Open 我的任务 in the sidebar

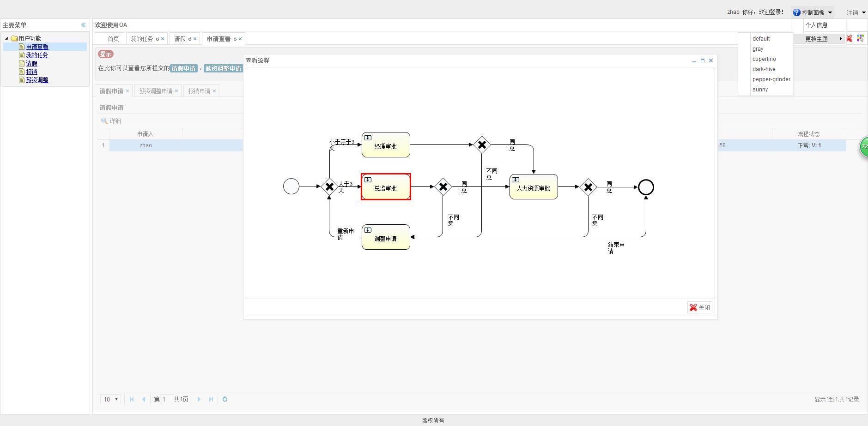[x=37, y=55]
